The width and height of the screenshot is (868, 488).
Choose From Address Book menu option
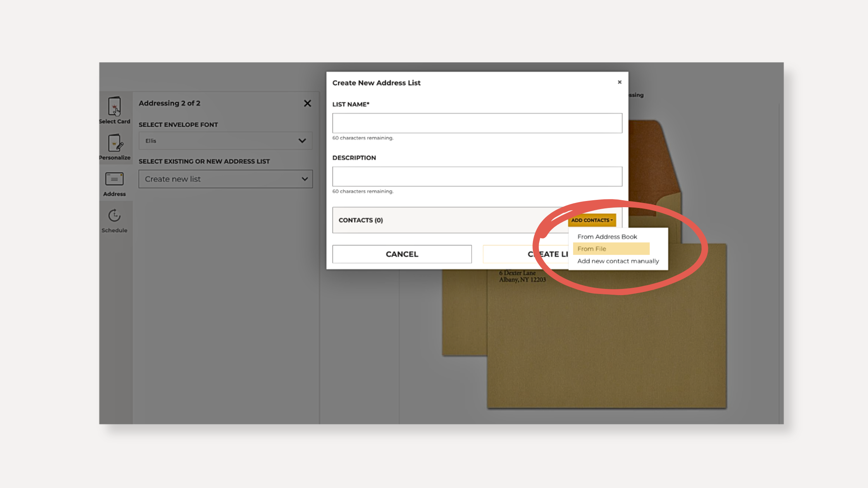click(x=607, y=237)
